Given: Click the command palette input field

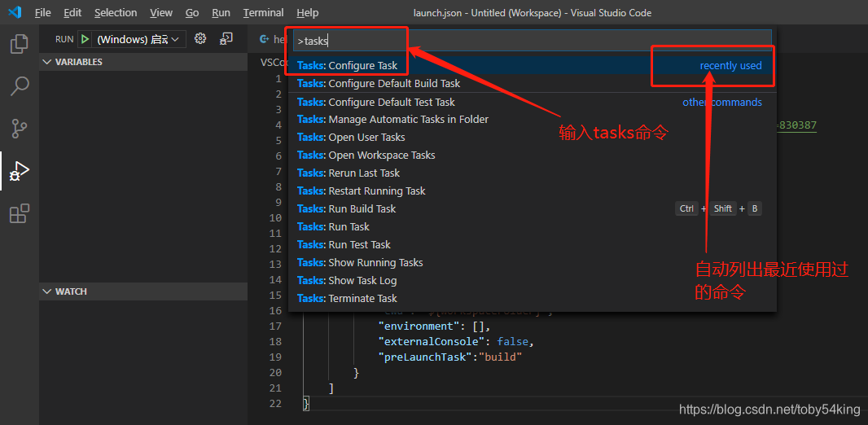Looking at the screenshot, I should [x=532, y=41].
